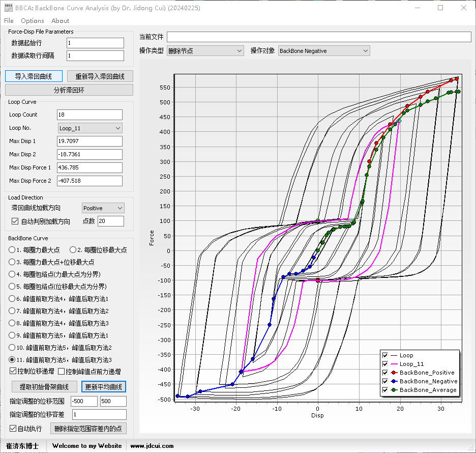Click the www.jdcui.com status bar link

(152, 446)
